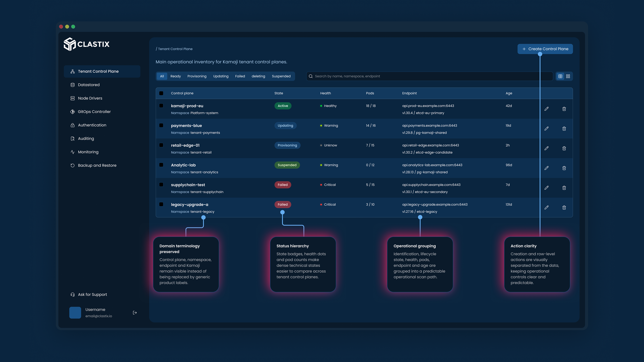Viewport: 644px width, 362px height.
Task: Navigate to Backup and Restore
Action: pyautogui.click(x=102, y=165)
